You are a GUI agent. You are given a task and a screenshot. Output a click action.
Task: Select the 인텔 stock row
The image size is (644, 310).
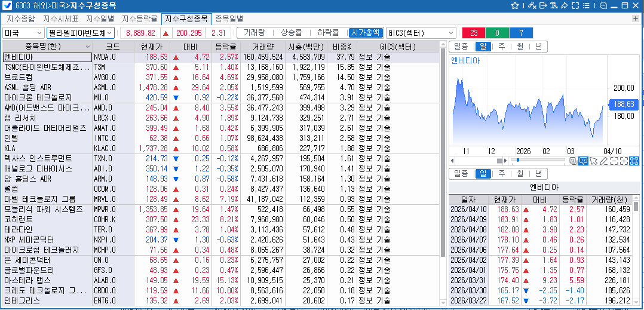[x=221, y=139]
